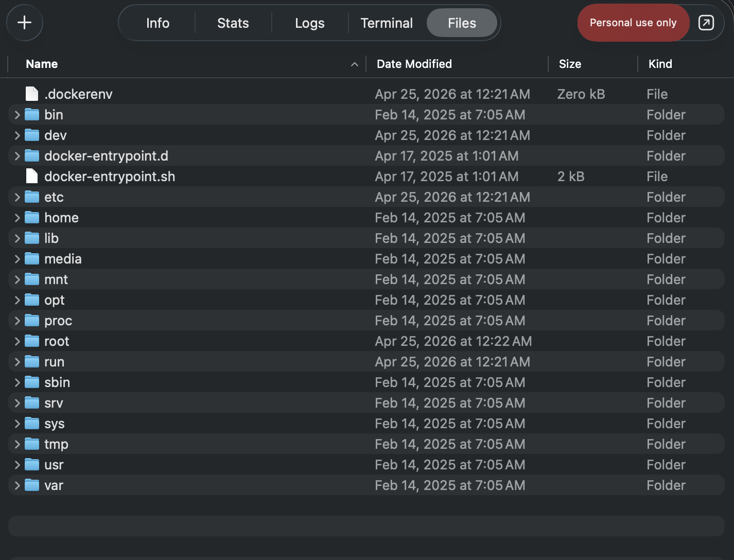Click the media folder icon
This screenshot has width=734, height=560.
32,258
